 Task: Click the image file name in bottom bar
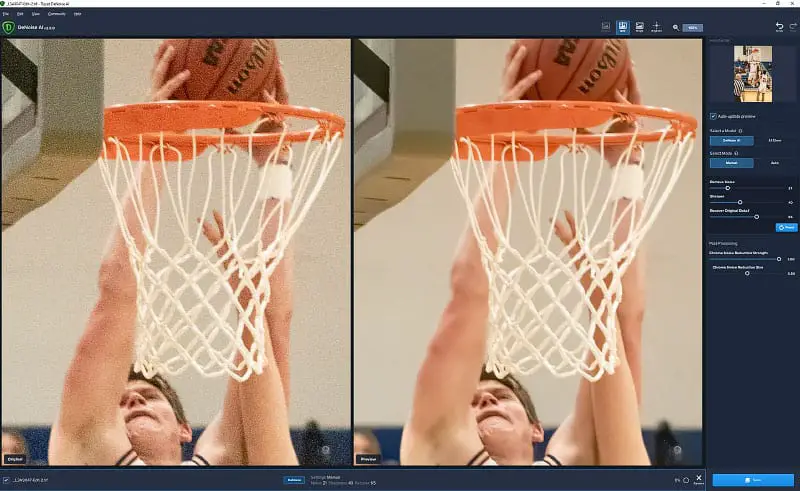30,480
